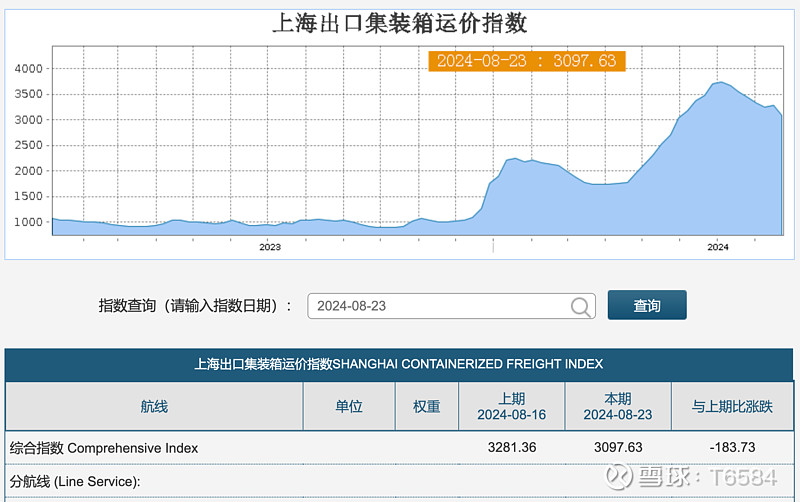Image resolution: width=800 pixels, height=502 pixels.
Task: Click the magnifier icon in date field
Action: click(x=581, y=307)
